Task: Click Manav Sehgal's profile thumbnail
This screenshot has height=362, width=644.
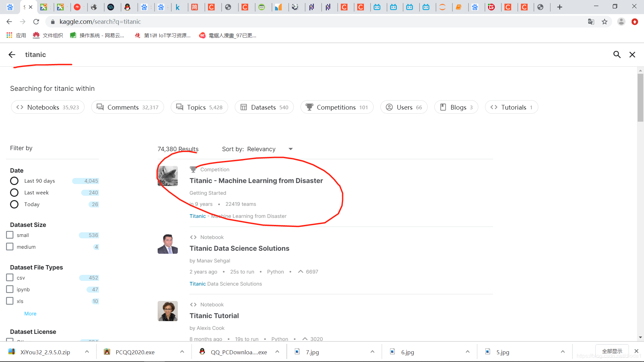Action: click(x=168, y=244)
